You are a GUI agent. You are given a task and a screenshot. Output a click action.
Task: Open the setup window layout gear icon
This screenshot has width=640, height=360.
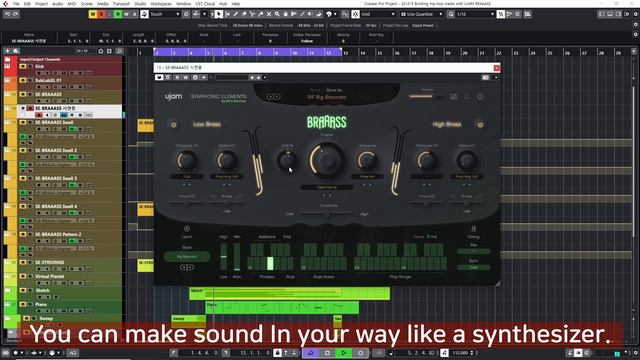pyautogui.click(x=636, y=14)
